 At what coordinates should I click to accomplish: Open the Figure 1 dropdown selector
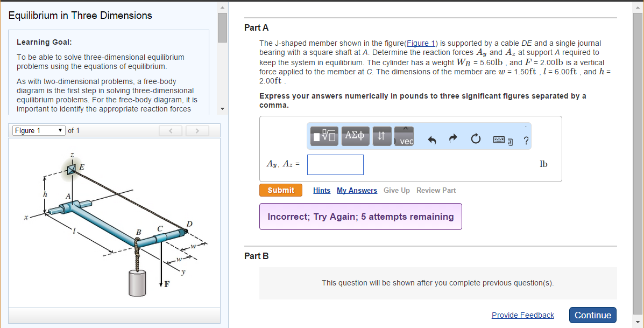pyautogui.click(x=38, y=130)
